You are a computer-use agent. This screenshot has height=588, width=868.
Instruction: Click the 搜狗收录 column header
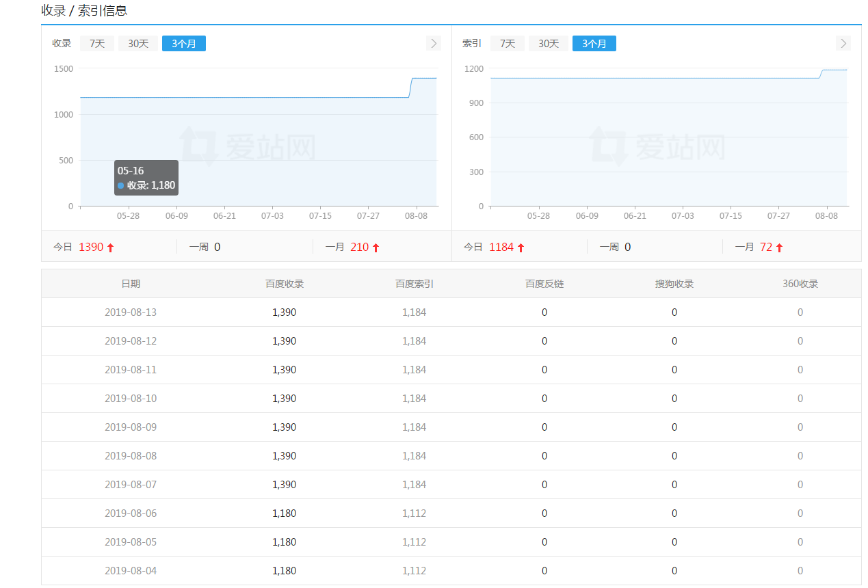pyautogui.click(x=674, y=284)
